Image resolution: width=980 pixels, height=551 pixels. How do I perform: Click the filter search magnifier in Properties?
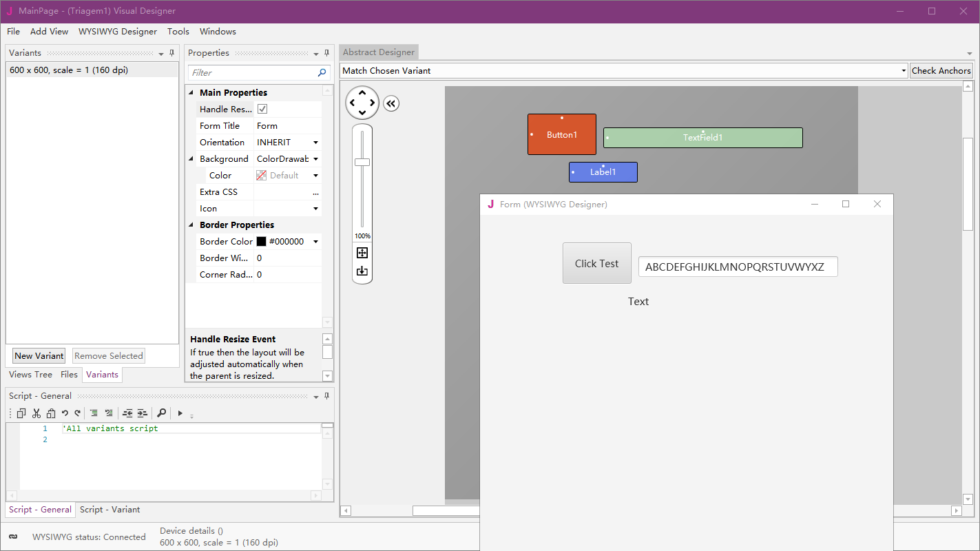click(322, 72)
